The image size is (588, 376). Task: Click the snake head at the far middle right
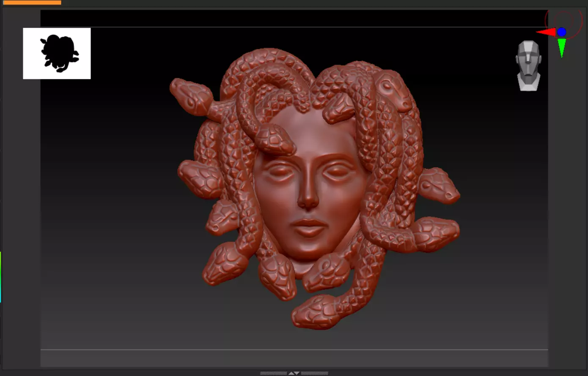click(440, 186)
